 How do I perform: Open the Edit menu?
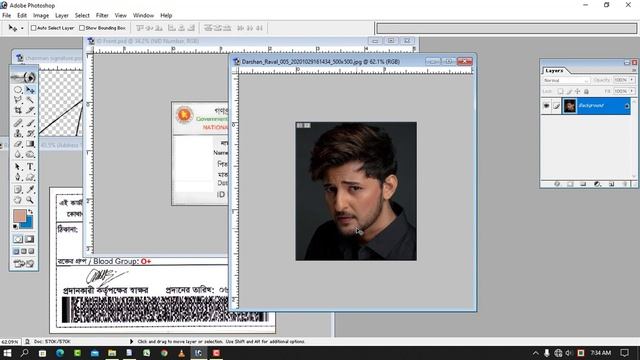click(22, 16)
